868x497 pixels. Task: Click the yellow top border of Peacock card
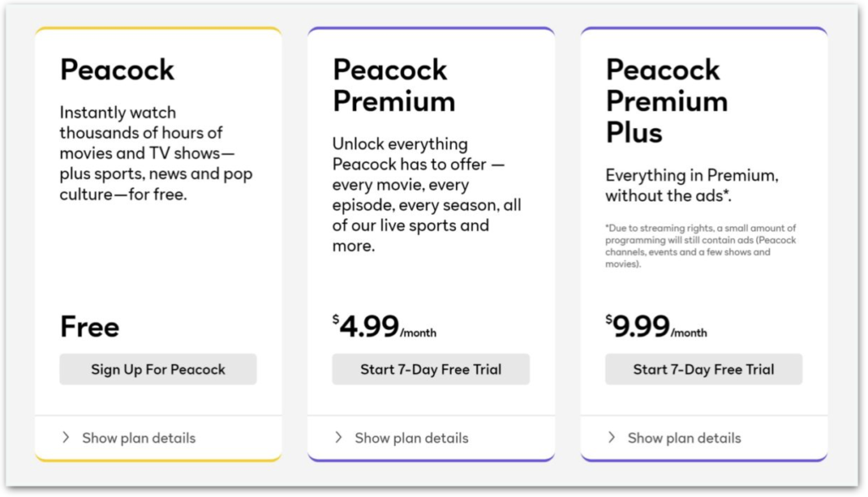tap(158, 28)
